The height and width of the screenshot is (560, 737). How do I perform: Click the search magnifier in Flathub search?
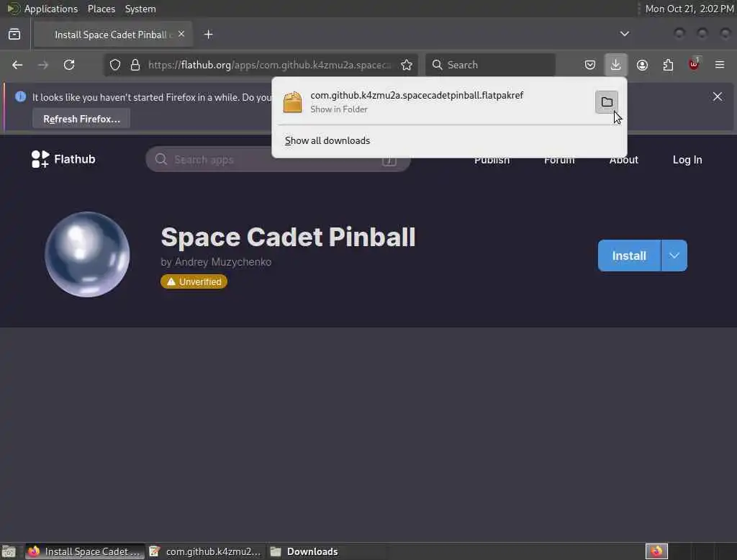click(x=160, y=159)
